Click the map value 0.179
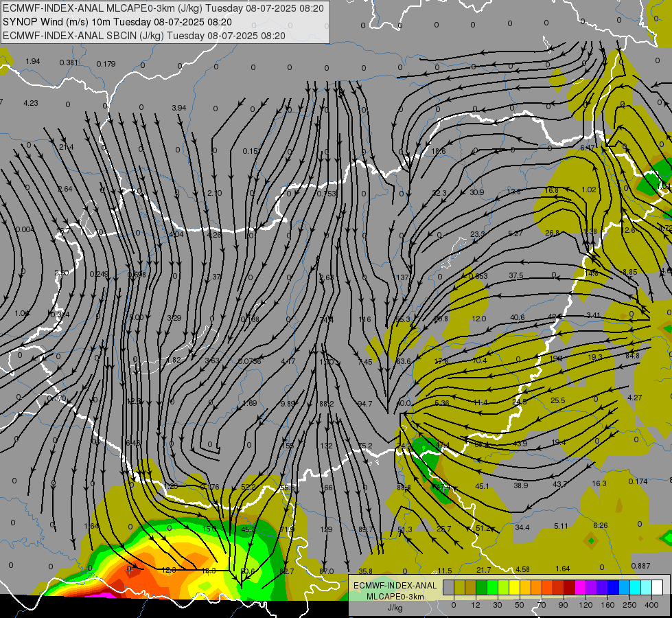The width and height of the screenshot is (672, 618). pos(106,64)
